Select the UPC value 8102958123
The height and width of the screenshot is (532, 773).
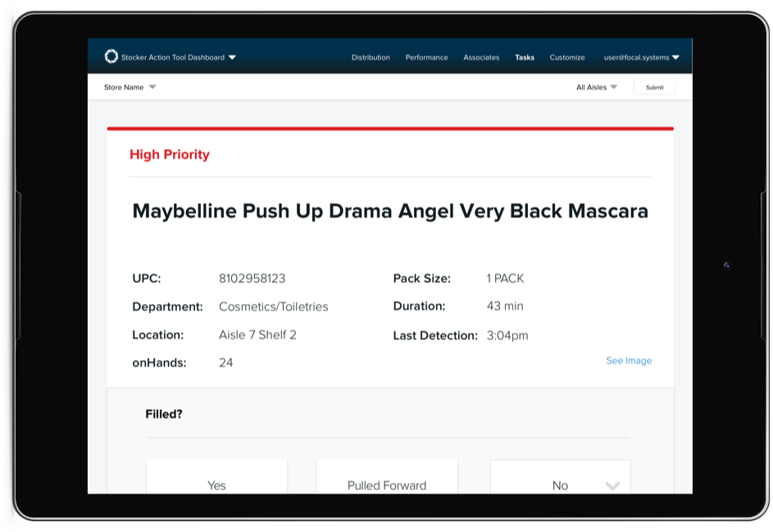[x=252, y=279]
